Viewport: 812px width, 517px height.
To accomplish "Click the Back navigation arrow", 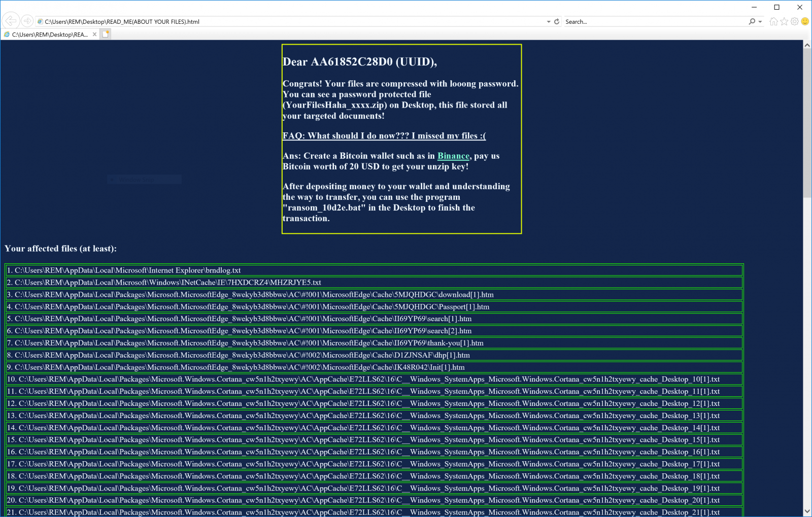I will pos(10,20).
